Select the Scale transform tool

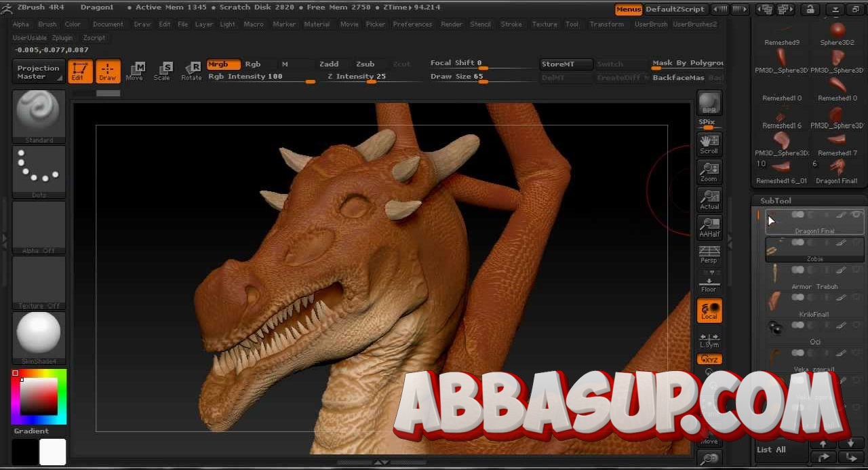163,71
